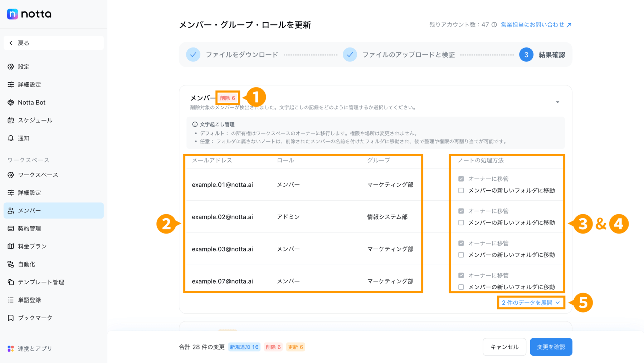644x363 pixels.
Task: Click the email example.01@notta.ai
Action: (222, 185)
